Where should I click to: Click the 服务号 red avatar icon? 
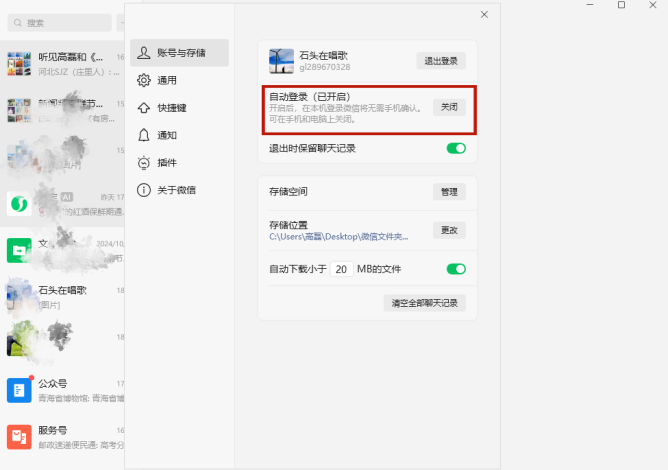19,436
